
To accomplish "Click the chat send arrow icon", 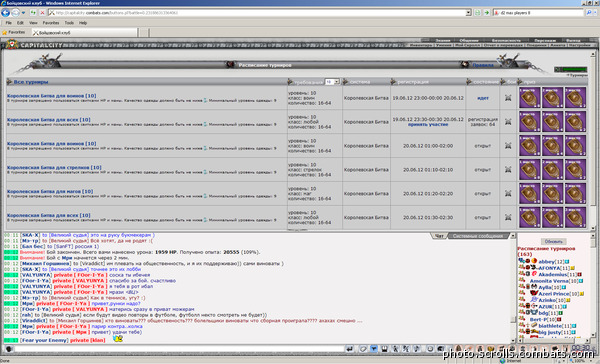I will click(349, 349).
